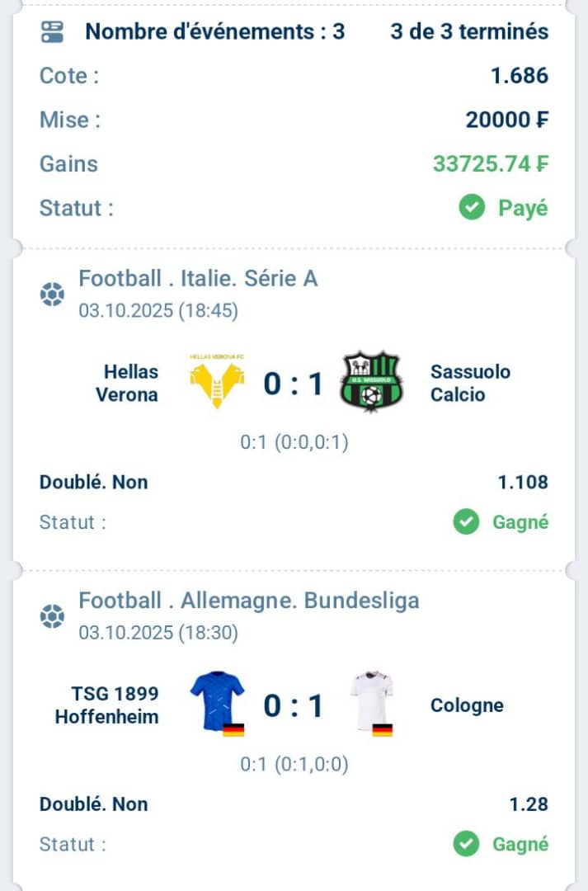Click the football icon beside Allemagne Bundesliga
This screenshot has height=891, width=588.
[52, 616]
